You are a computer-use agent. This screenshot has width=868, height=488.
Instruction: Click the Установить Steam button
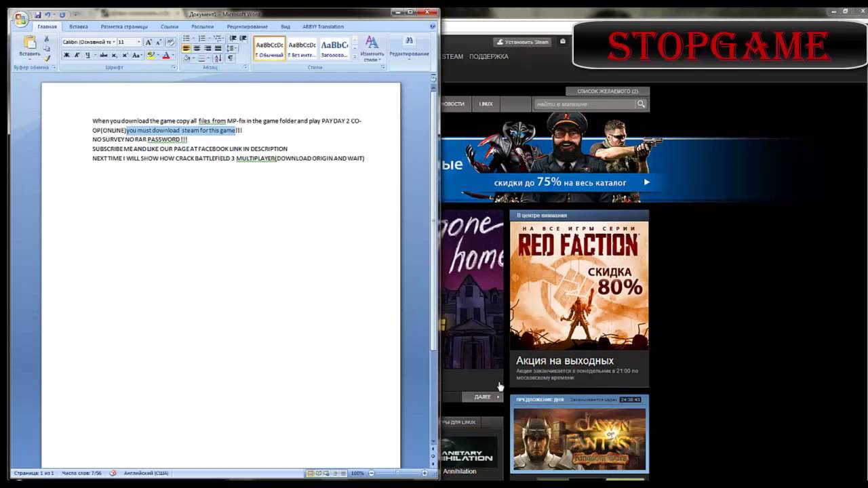tap(522, 42)
